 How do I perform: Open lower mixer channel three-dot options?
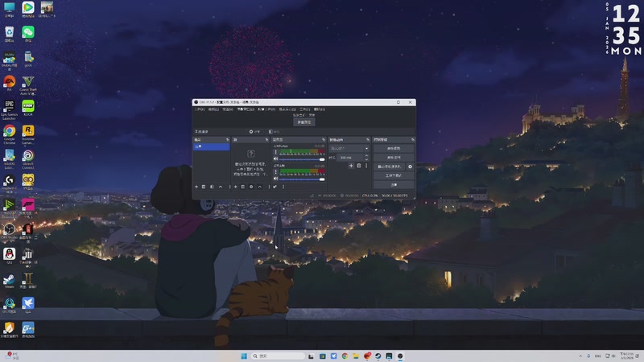point(275,171)
